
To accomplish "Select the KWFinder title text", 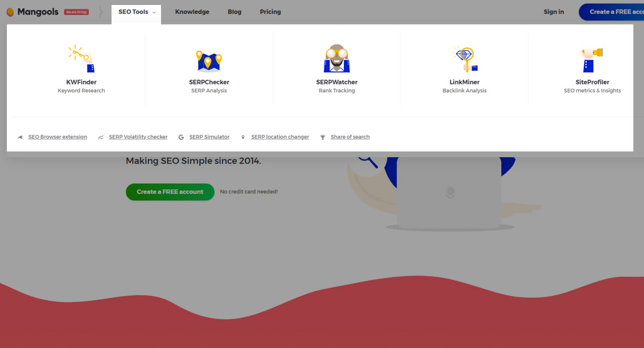I will (x=81, y=82).
